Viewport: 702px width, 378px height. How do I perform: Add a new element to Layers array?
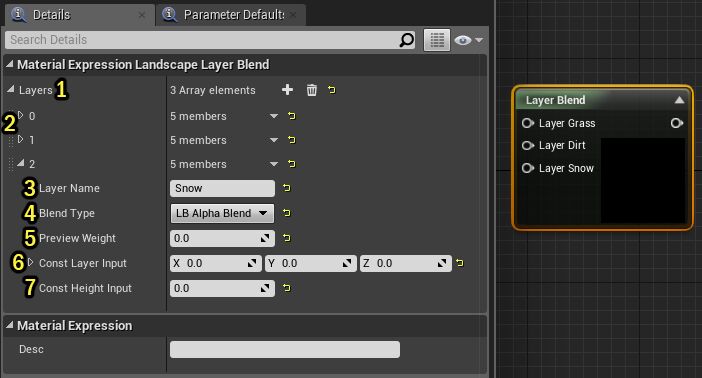(x=287, y=90)
